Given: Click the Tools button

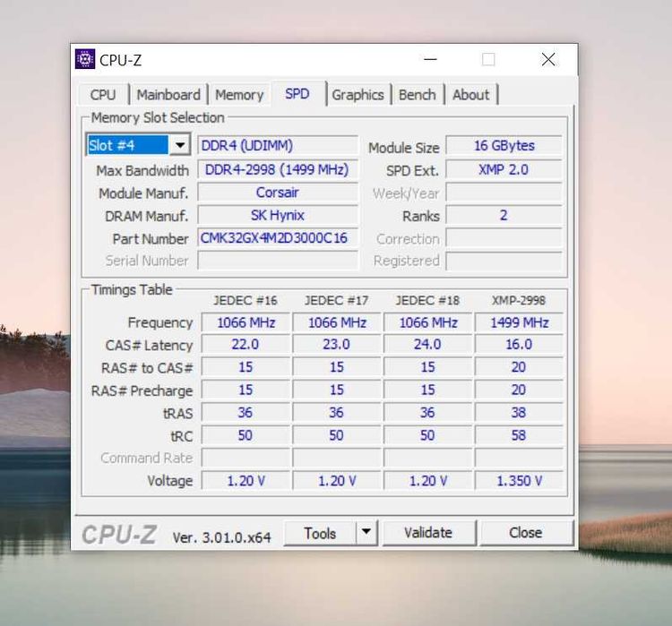Looking at the screenshot, I should [320, 533].
